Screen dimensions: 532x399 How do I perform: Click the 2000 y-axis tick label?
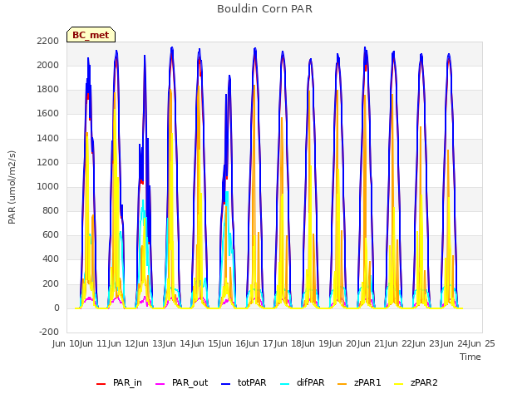point(48,65)
